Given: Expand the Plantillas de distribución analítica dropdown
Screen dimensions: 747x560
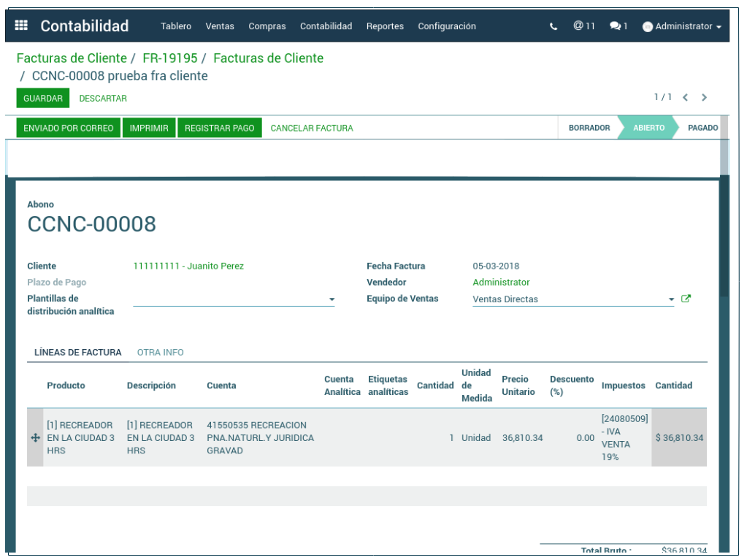Looking at the screenshot, I should pyautogui.click(x=332, y=299).
